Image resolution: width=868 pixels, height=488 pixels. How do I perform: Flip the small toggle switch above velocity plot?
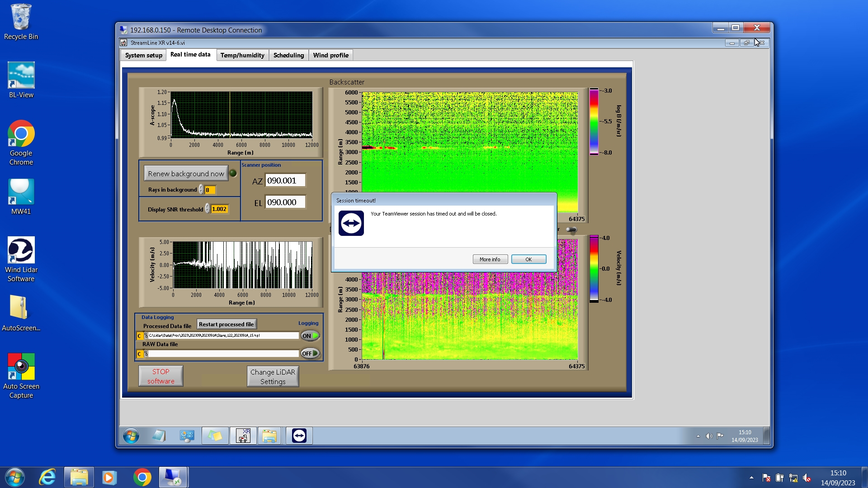click(x=571, y=230)
